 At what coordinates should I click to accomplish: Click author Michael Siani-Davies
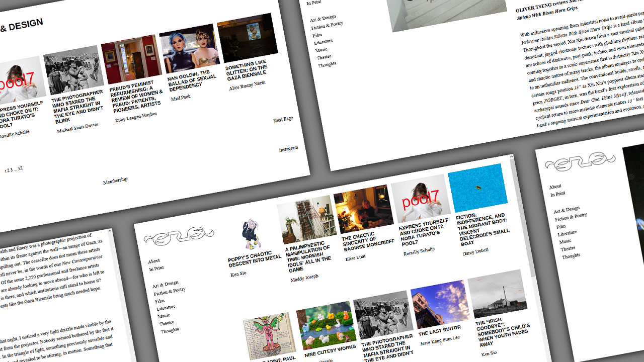point(77,128)
